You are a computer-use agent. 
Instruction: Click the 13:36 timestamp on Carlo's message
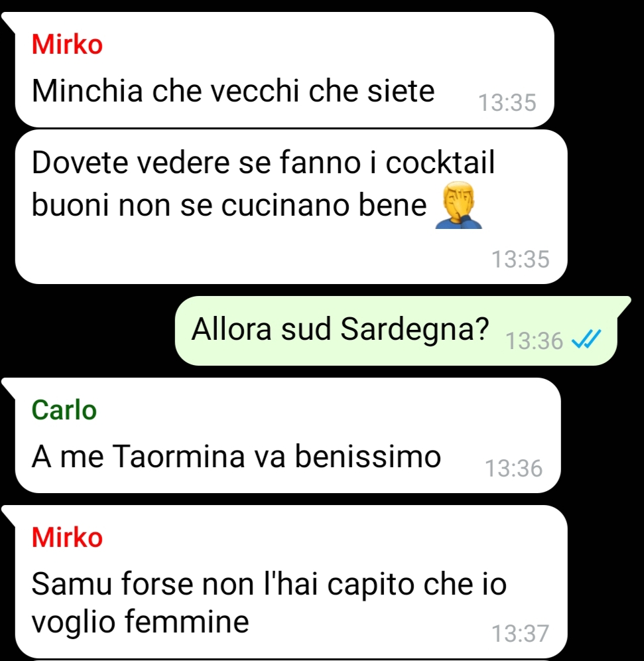(513, 469)
